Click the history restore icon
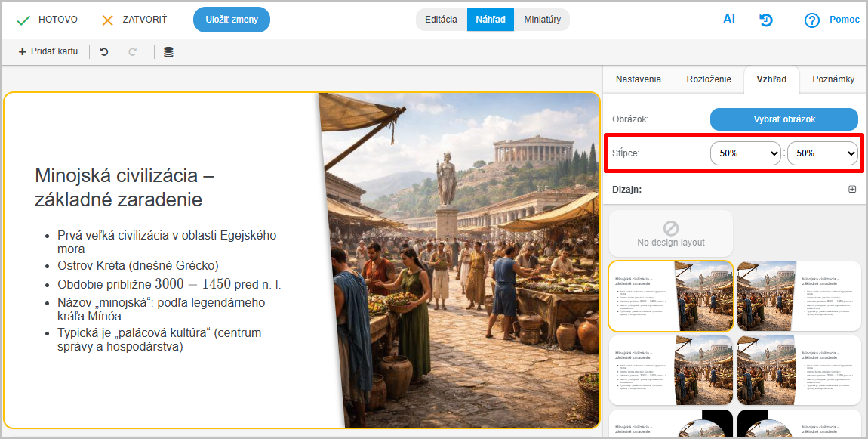 (766, 20)
